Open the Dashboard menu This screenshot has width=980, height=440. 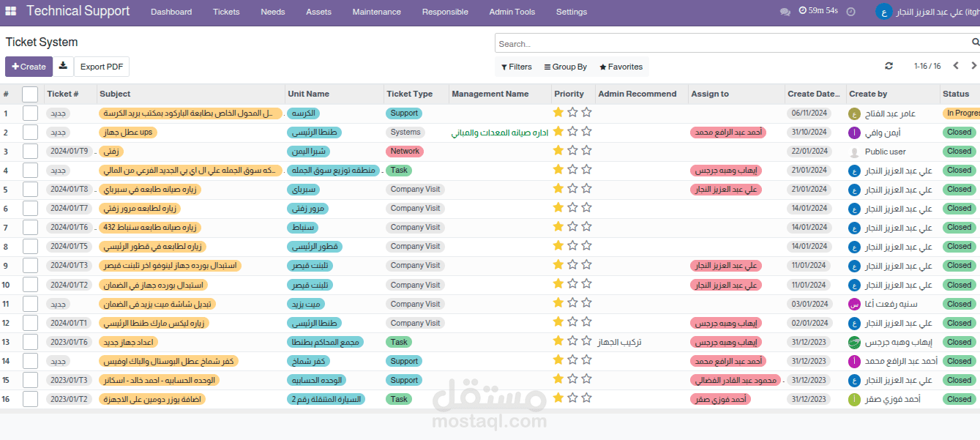tap(171, 12)
